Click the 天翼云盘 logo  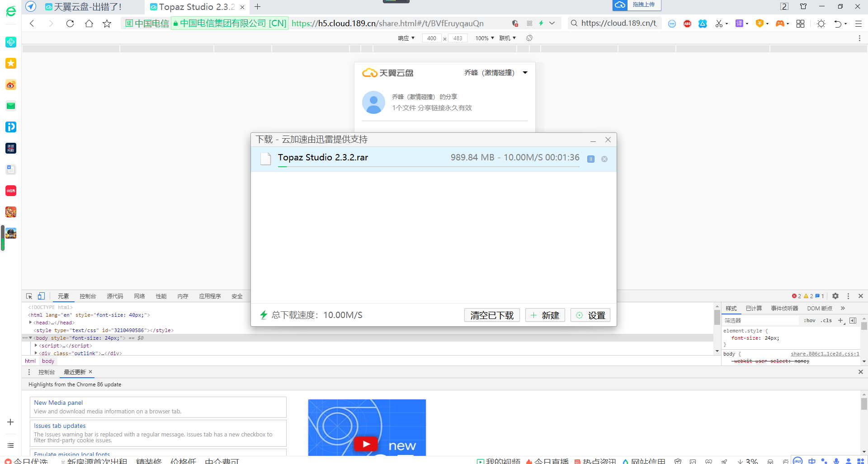coord(388,73)
